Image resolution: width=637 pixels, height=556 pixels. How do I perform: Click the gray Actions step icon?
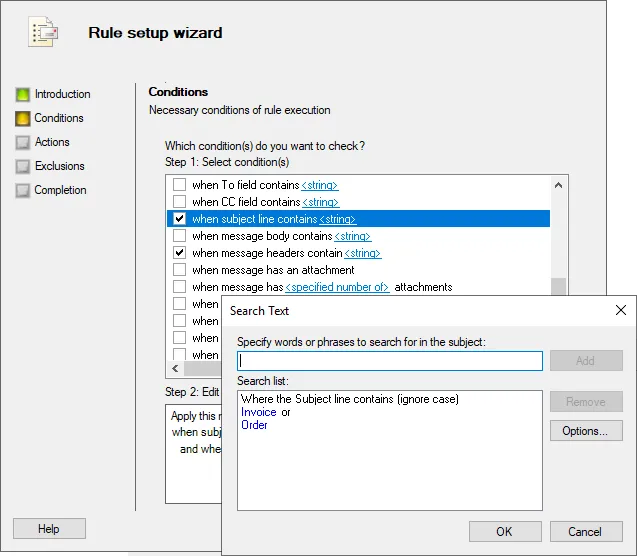(23, 143)
